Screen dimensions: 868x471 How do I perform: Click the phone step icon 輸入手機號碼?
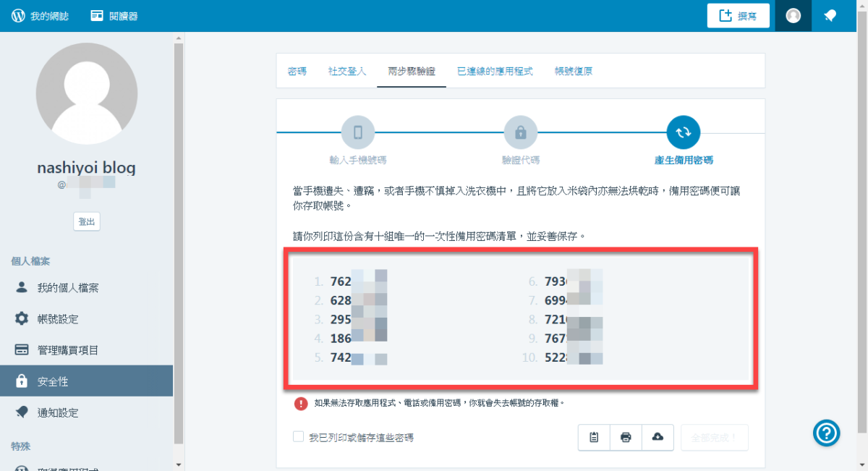pyautogui.click(x=358, y=132)
